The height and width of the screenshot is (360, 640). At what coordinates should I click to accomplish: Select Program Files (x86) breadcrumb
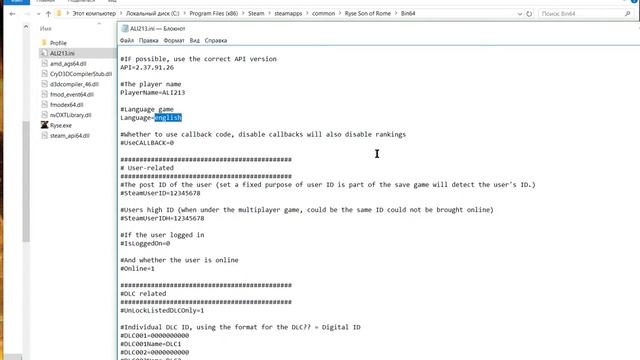(213, 13)
